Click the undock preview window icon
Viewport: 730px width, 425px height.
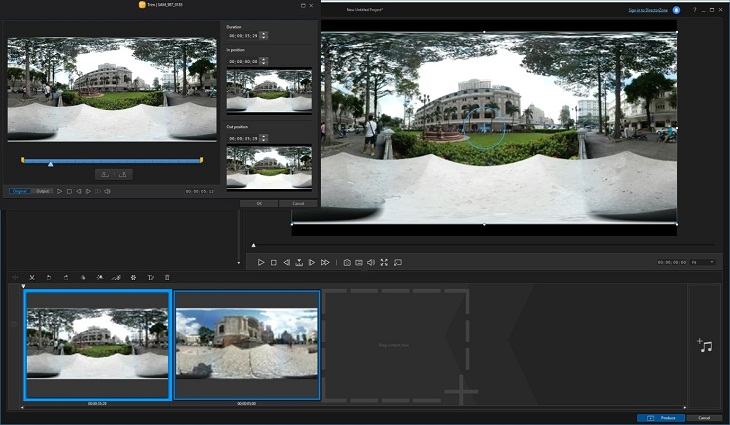(398, 263)
